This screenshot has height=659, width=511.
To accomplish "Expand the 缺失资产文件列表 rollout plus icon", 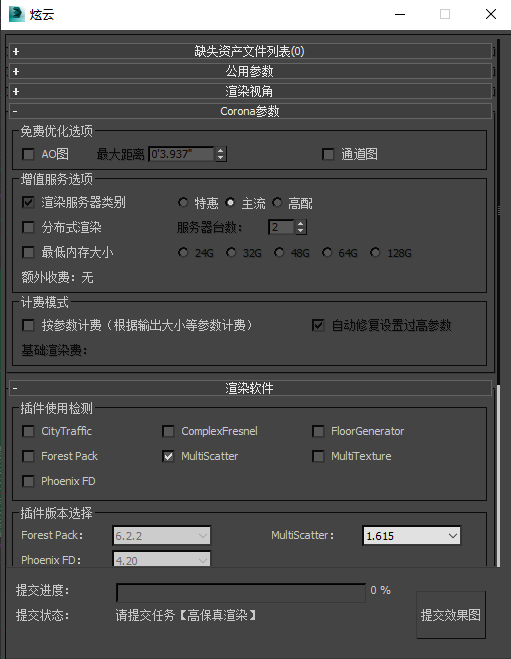I will pos(16,52).
